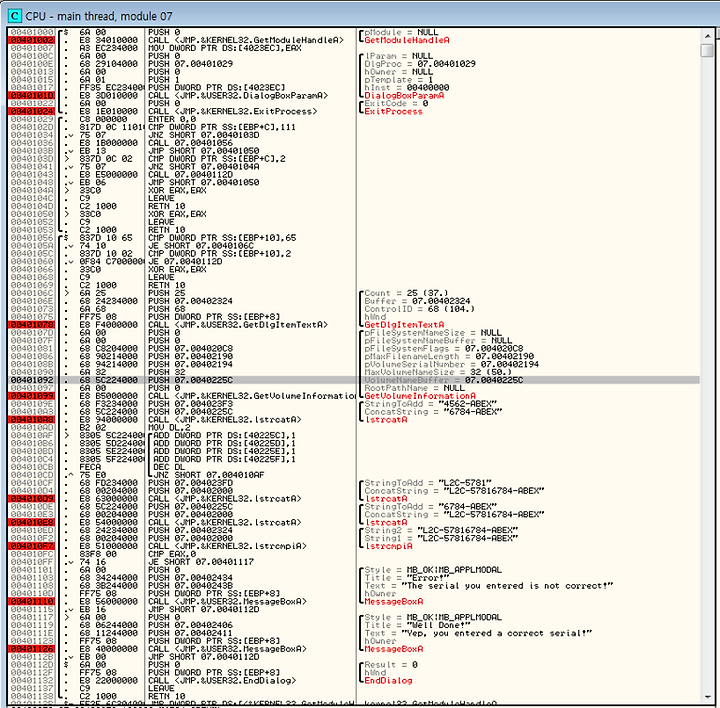Click the CPU window C icon
720x708 pixels.
point(15,16)
